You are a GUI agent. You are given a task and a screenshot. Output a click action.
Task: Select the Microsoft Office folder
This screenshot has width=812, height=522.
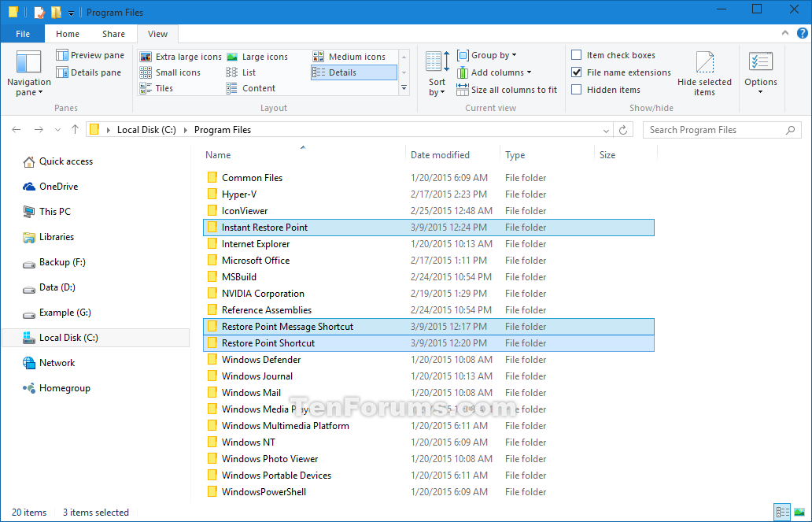pos(429,261)
